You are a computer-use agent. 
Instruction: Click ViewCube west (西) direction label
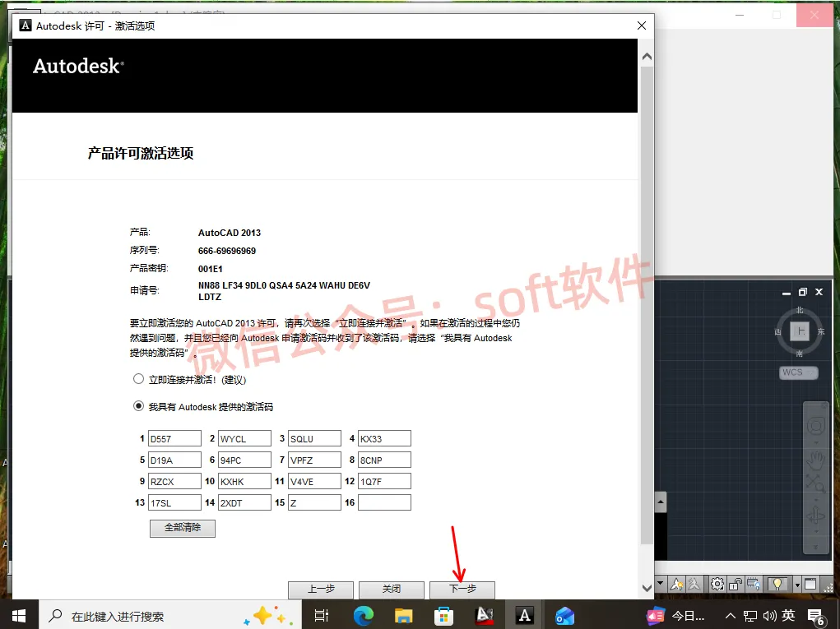click(777, 332)
